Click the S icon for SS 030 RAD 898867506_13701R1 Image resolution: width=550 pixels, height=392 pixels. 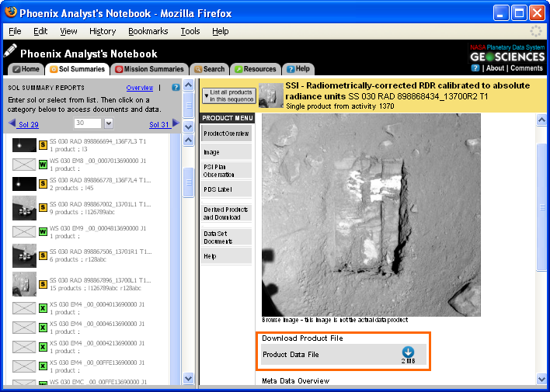(x=43, y=255)
